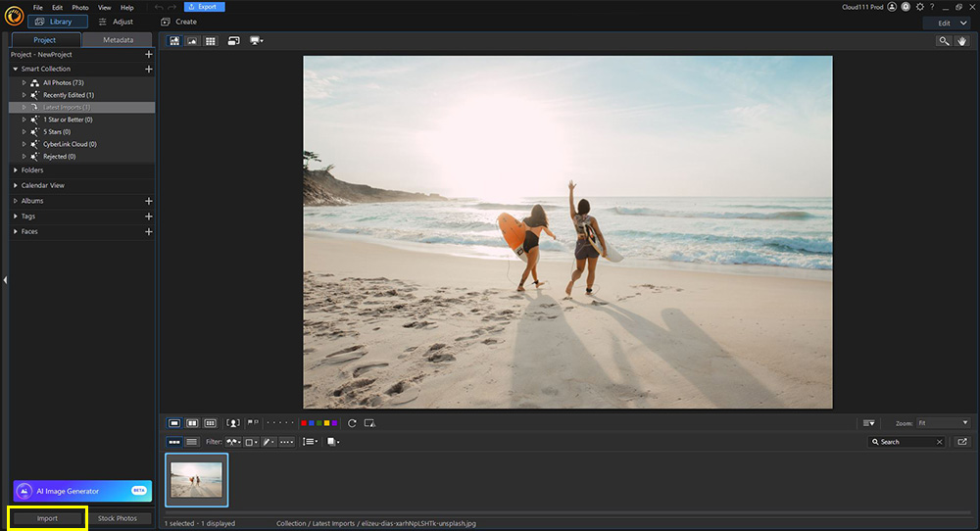Open the notifications icon in title bar

point(906,7)
